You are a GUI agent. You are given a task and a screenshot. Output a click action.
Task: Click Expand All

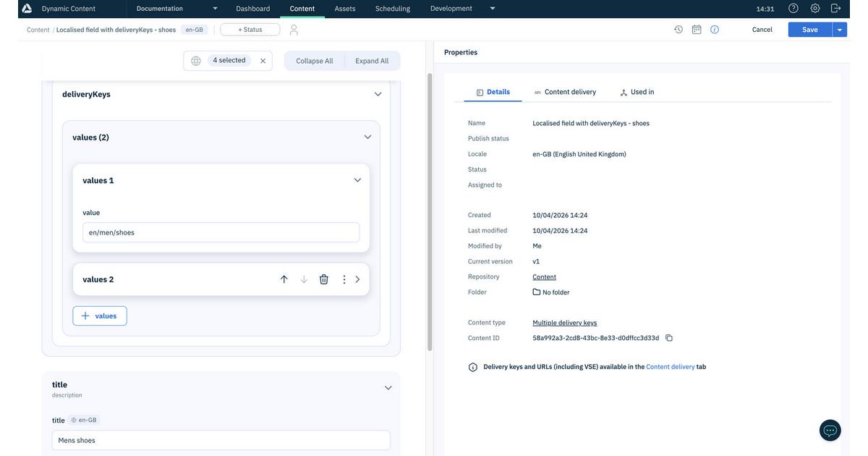point(372,61)
